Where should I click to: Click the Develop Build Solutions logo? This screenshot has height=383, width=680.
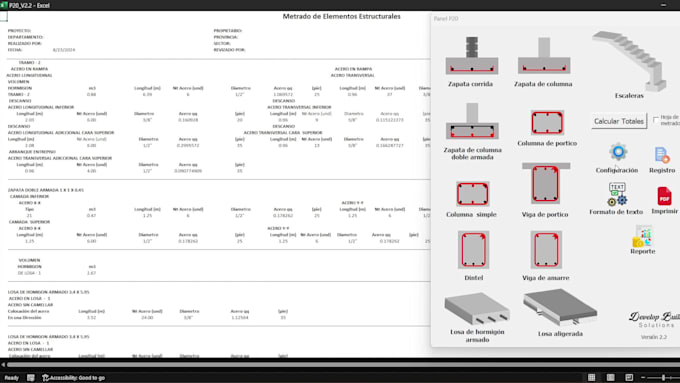pos(654,320)
